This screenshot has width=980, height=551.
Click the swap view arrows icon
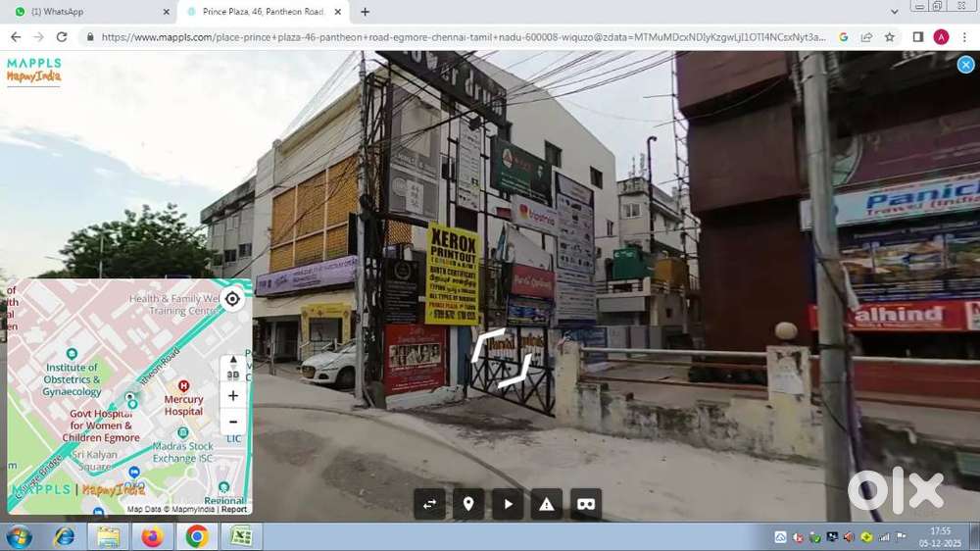tap(429, 504)
